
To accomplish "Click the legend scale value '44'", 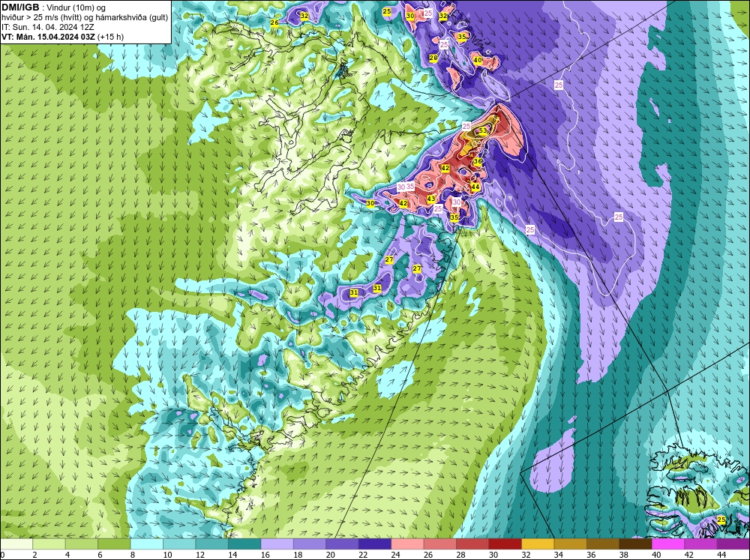I will coord(720,555).
